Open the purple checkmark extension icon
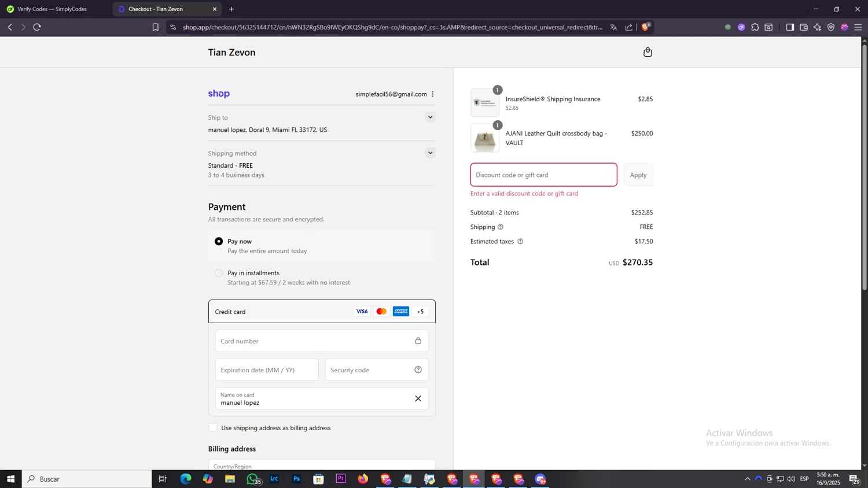868x488 pixels. click(741, 27)
